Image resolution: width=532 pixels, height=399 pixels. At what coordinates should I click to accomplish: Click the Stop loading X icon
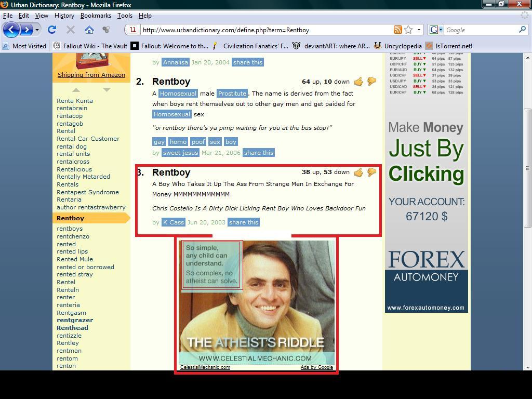tap(71, 30)
